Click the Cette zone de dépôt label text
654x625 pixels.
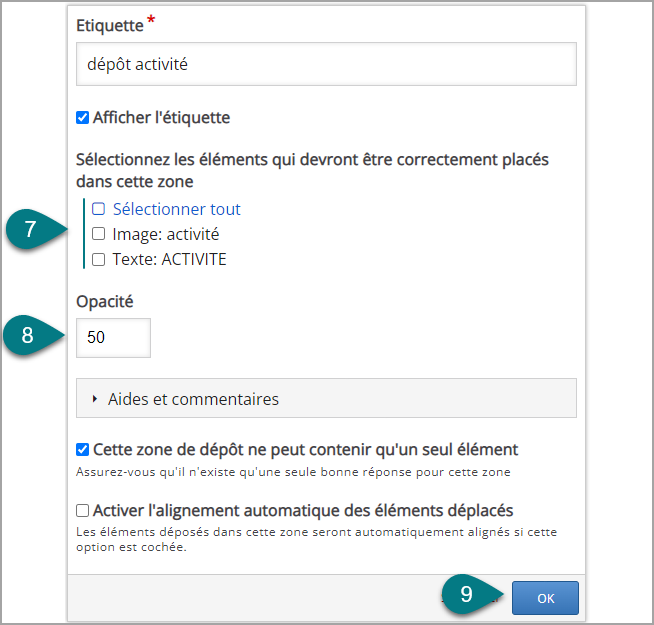point(305,450)
